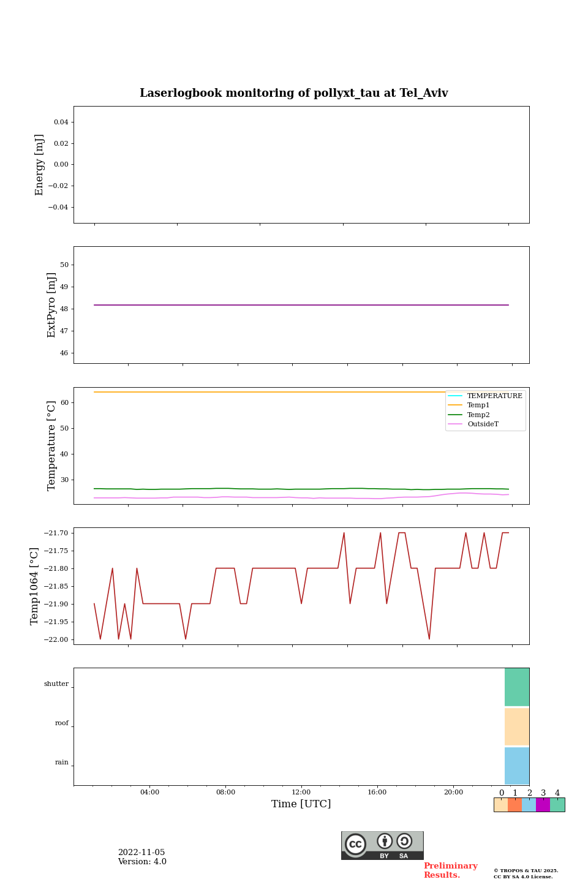Click the 0.00 Energy axis tick
588x882 pixels.
pos(61,165)
